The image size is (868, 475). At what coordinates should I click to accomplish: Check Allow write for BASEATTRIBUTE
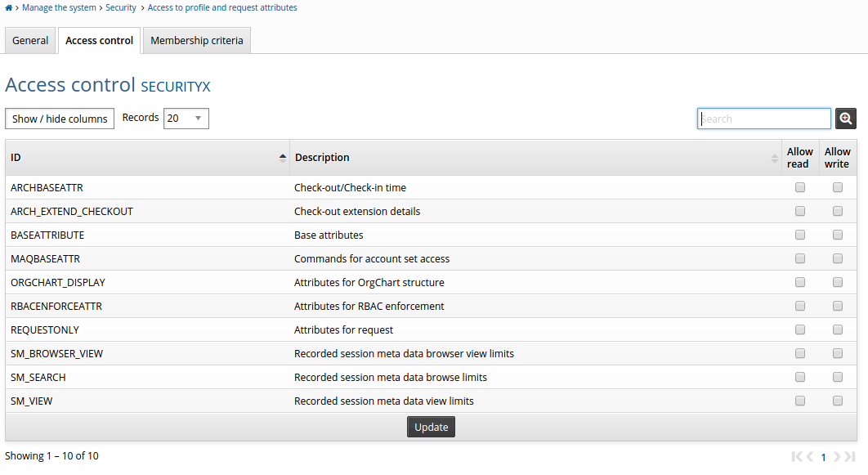click(x=838, y=235)
